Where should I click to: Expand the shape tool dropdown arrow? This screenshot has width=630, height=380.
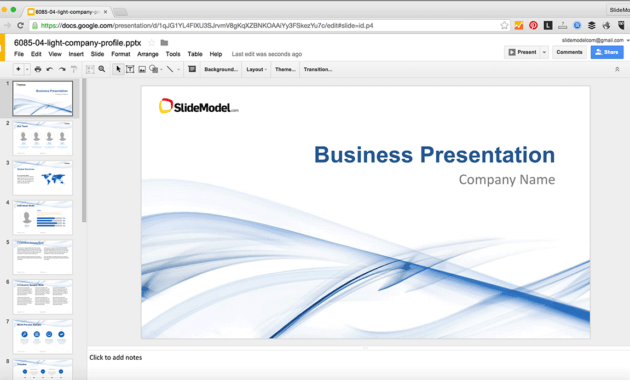(162, 69)
